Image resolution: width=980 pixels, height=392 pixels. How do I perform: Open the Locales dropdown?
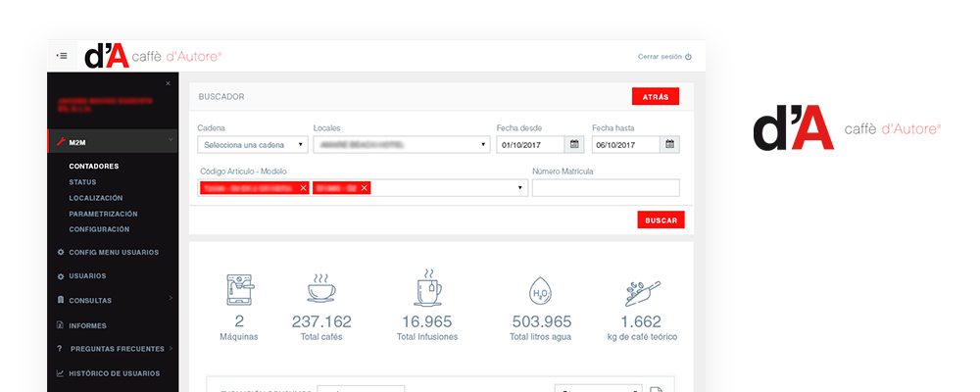pyautogui.click(x=401, y=145)
